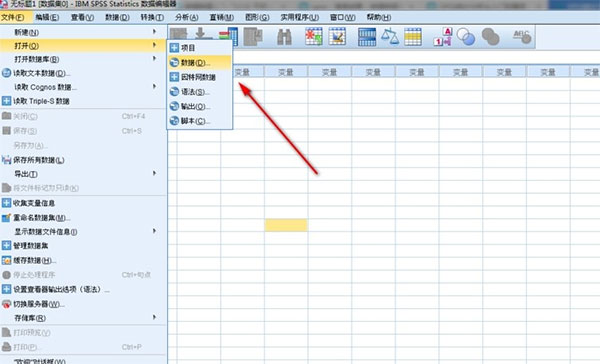Select 缓存数据(H)... menu item
The width and height of the screenshot is (600, 364).
click(83, 261)
